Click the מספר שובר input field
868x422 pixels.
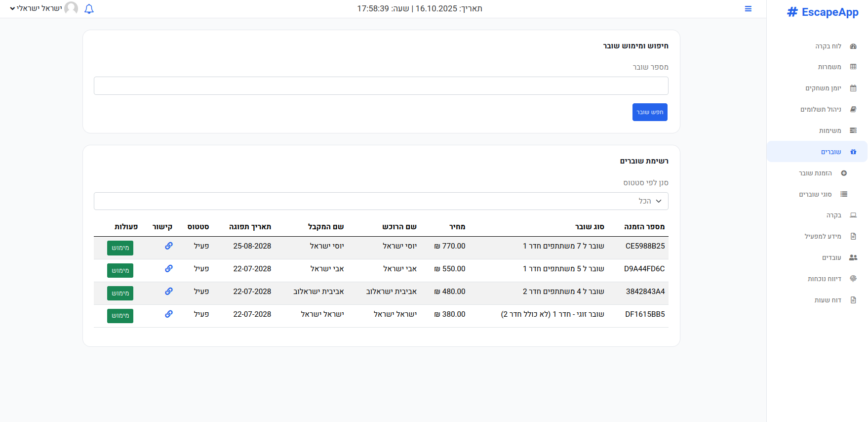381,85
